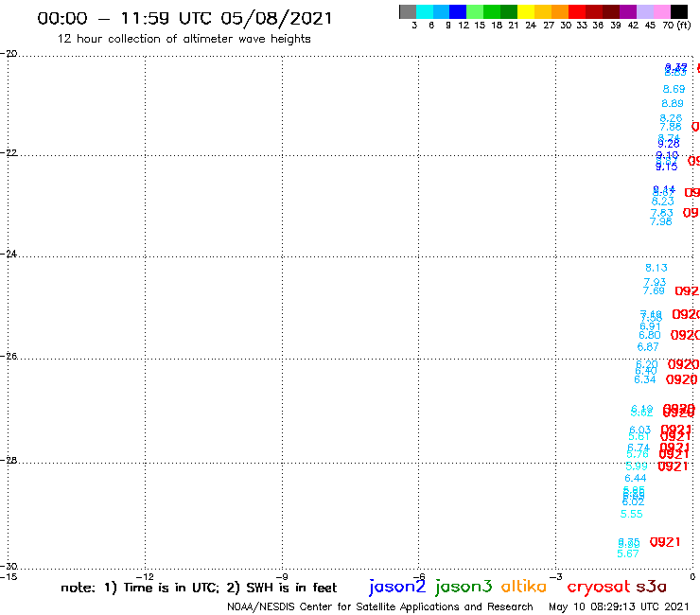Click the wave height value 5.67
The width and height of the screenshot is (700, 615).
tap(628, 553)
